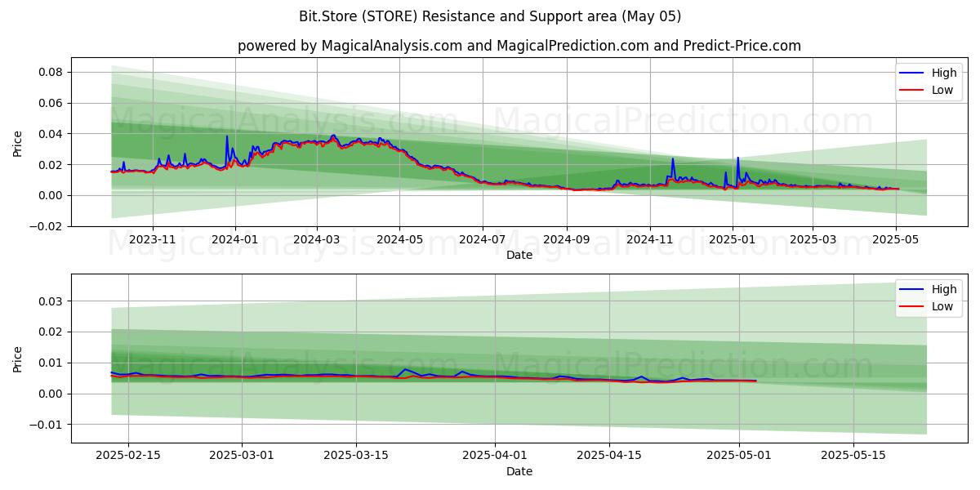Click the 'Date' x-axis label of top chart

pos(519,255)
